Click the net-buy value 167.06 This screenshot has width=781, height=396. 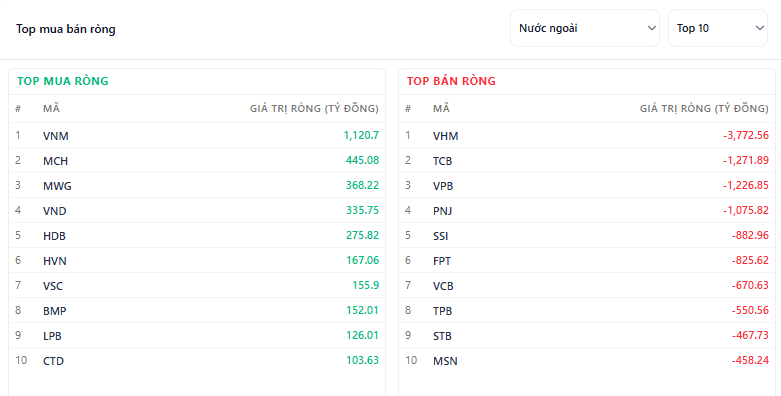363,260
